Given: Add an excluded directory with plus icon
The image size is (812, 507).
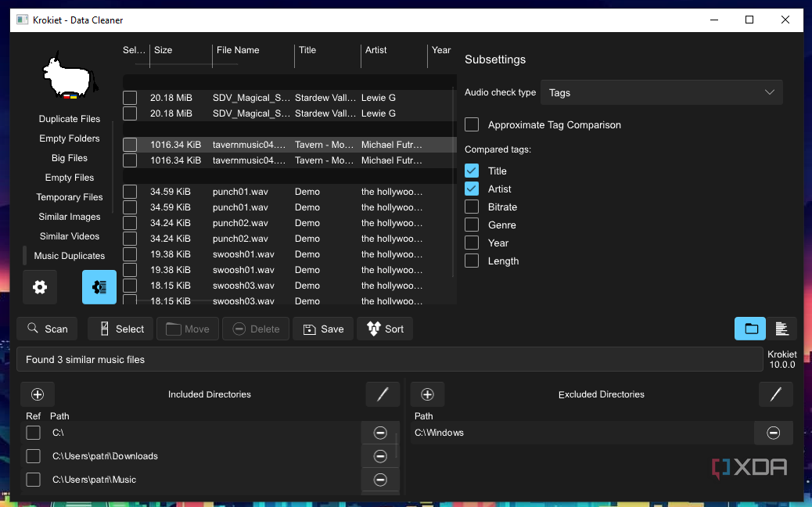Looking at the screenshot, I should [x=427, y=394].
